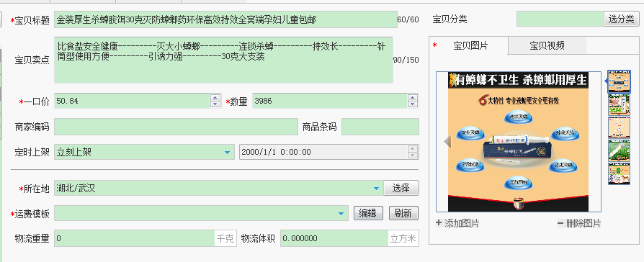Screen dimensions: 644x262
Task: Select the second product image thumbnail
Action: coord(619,104)
